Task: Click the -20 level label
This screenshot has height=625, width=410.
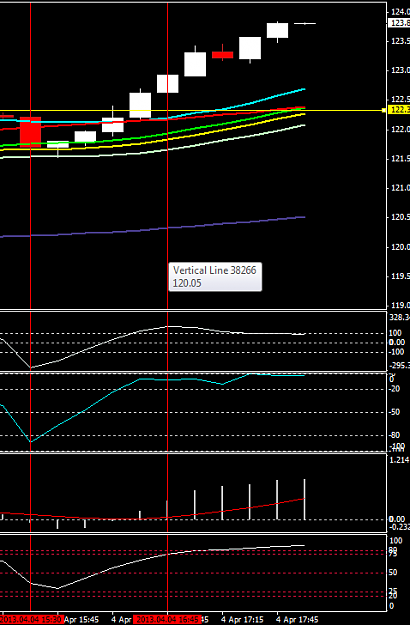Action: point(394,389)
